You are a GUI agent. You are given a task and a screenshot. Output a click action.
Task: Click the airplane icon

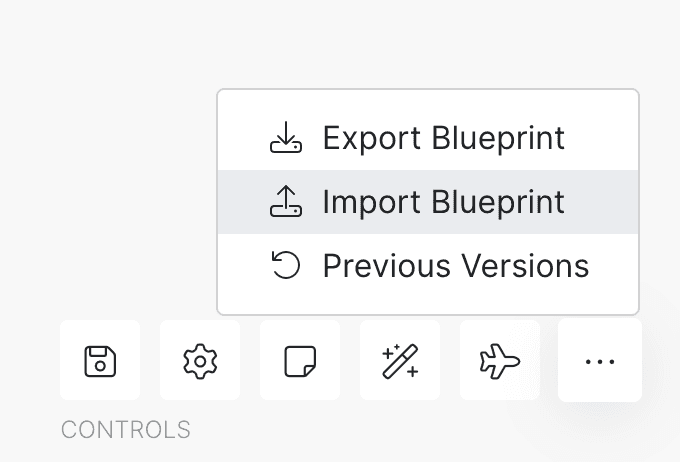coord(500,361)
